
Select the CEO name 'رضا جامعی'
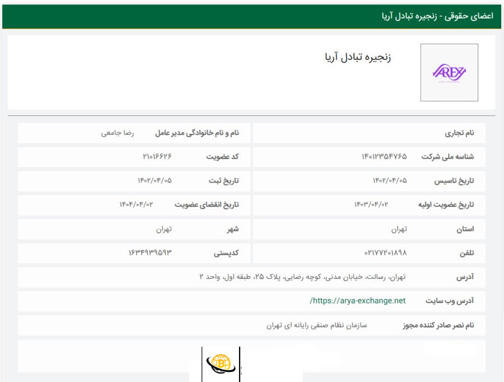coord(117,133)
